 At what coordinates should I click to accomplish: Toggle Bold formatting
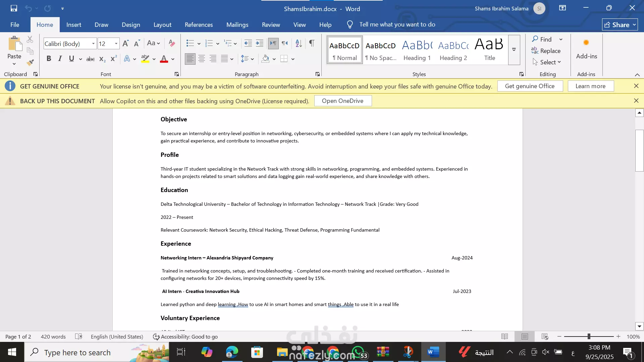point(49,59)
